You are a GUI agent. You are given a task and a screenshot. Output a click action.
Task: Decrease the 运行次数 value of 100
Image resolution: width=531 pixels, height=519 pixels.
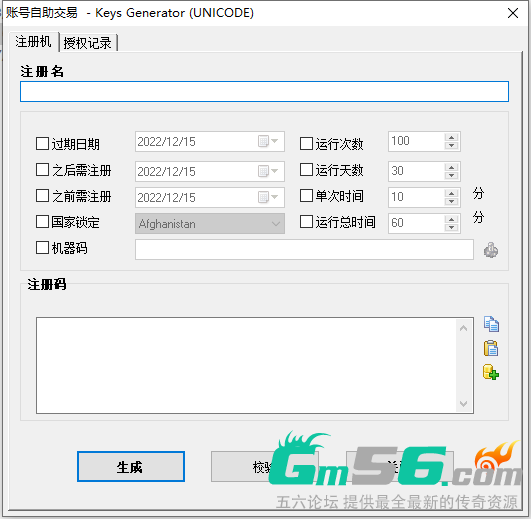click(451, 146)
